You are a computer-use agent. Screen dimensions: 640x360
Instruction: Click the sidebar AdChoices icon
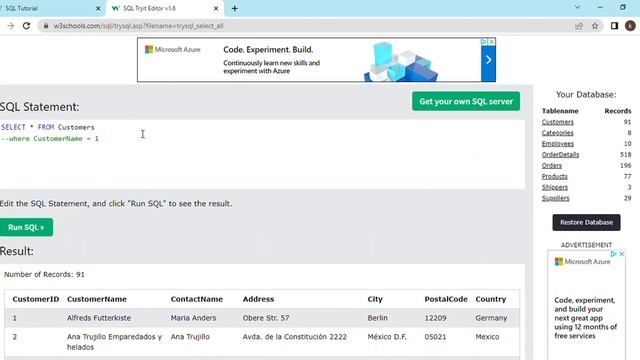[x=613, y=254]
